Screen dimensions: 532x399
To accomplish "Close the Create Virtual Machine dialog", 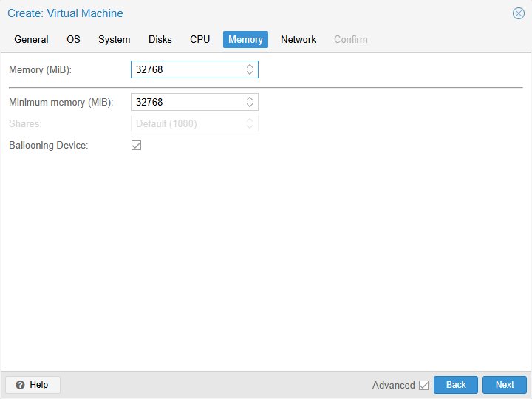I will tap(519, 13).
